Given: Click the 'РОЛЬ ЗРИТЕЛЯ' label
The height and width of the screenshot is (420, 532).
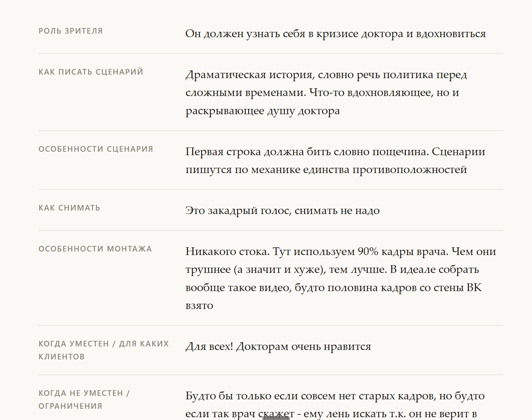Looking at the screenshot, I should point(71,31).
